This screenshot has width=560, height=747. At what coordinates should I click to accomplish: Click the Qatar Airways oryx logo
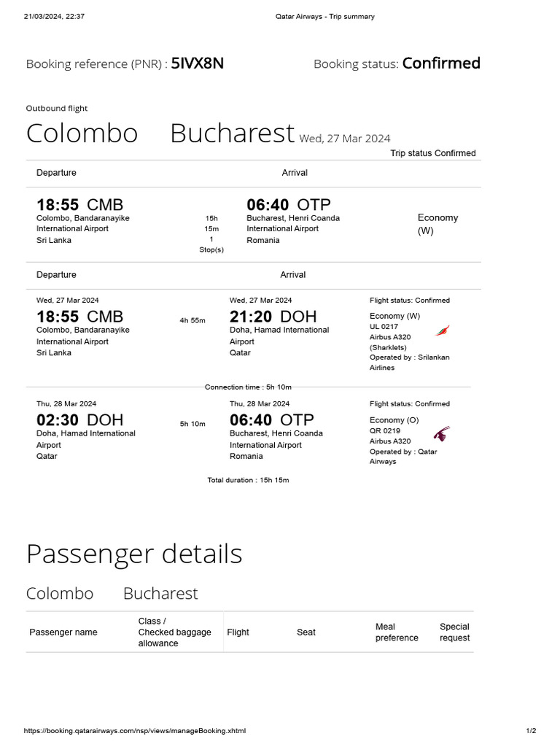coord(441,434)
